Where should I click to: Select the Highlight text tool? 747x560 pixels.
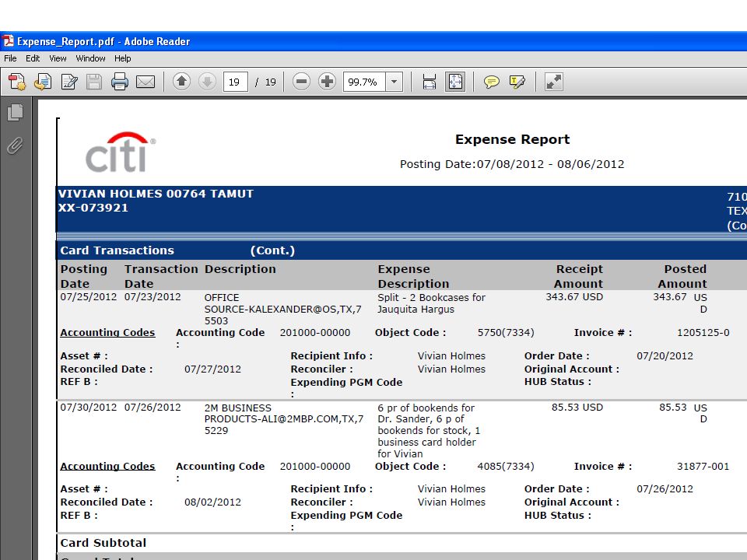click(x=517, y=82)
